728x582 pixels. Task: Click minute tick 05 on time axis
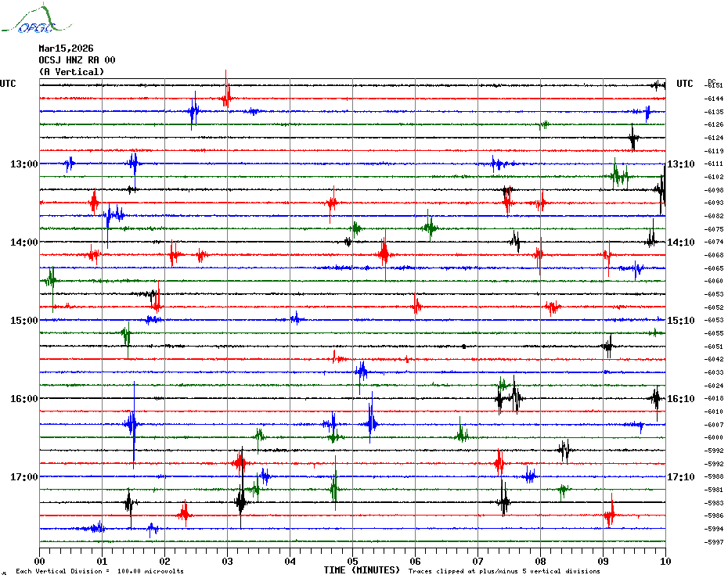353,561
